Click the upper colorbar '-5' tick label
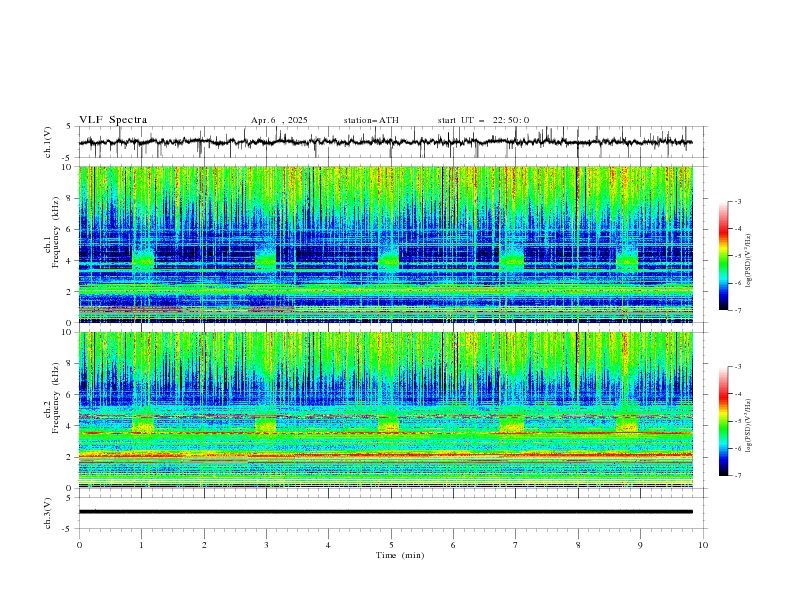The height and width of the screenshot is (612, 792). tap(738, 256)
